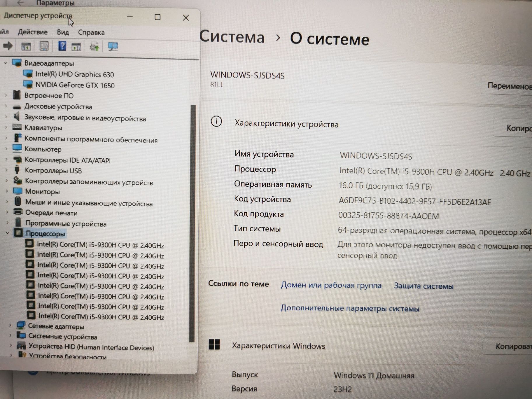Click the update driver gear toolbar icon
532x399 pixels.
(x=94, y=47)
